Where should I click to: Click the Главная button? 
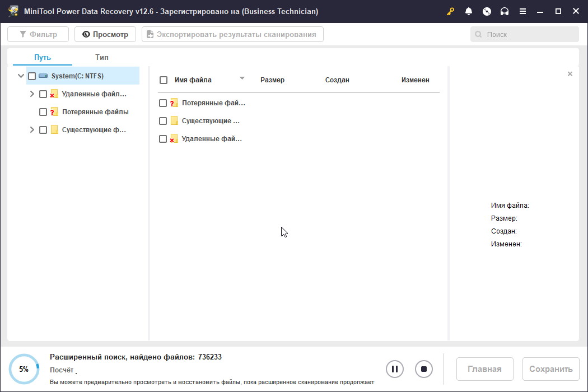point(484,369)
